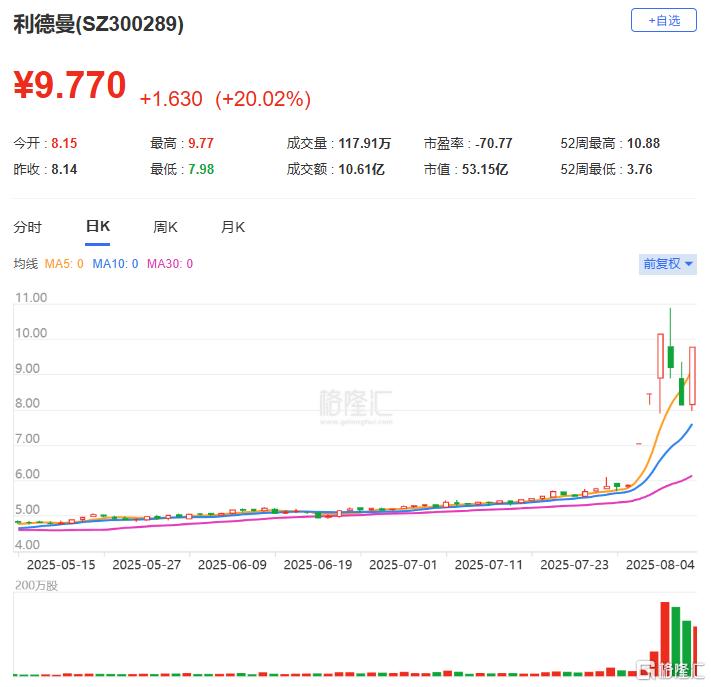Click the price change value +1.630
Screen dimensions: 711x687
pyautogui.click(x=171, y=99)
